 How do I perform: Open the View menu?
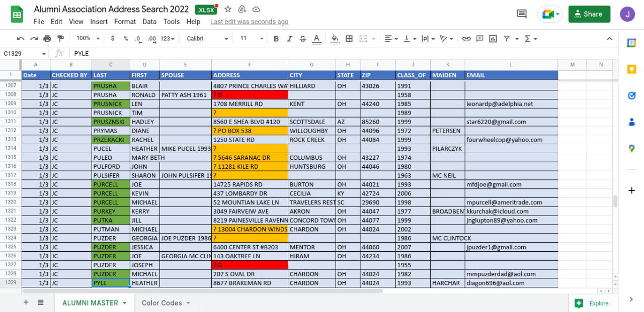[x=76, y=22]
